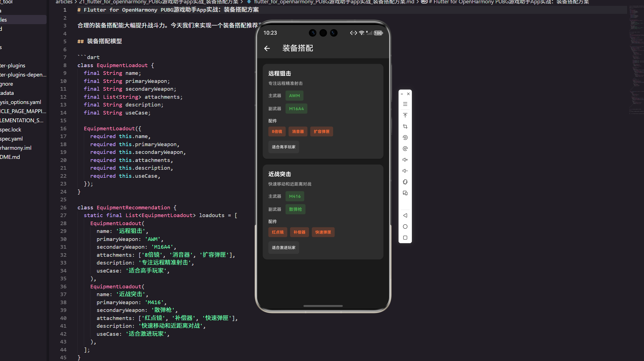
Task: Rotate the device screen right
Action: 405,149
